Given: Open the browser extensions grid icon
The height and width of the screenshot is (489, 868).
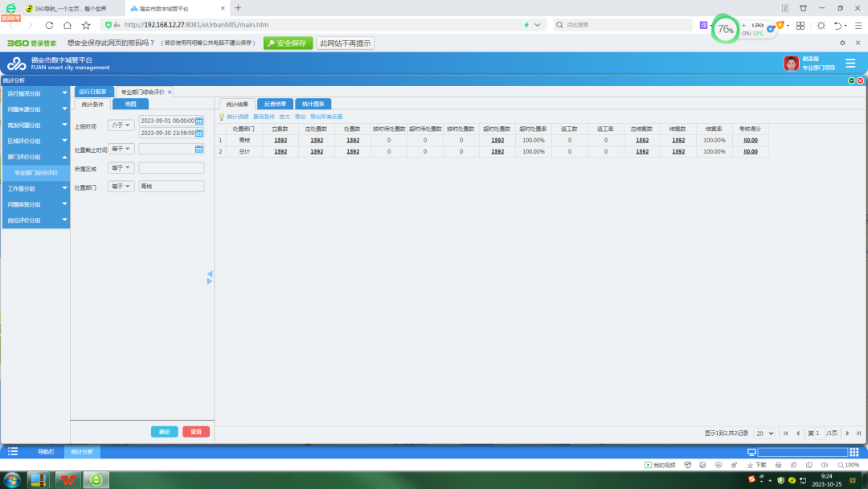Looking at the screenshot, I should point(800,26).
